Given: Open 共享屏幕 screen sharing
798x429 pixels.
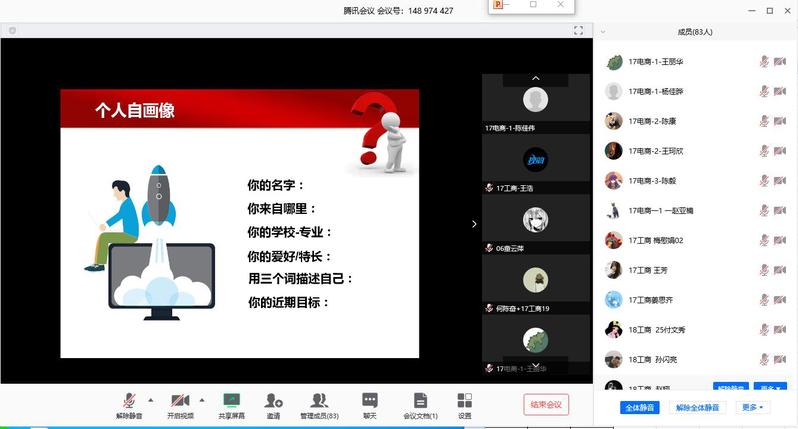Looking at the screenshot, I should point(232,400).
